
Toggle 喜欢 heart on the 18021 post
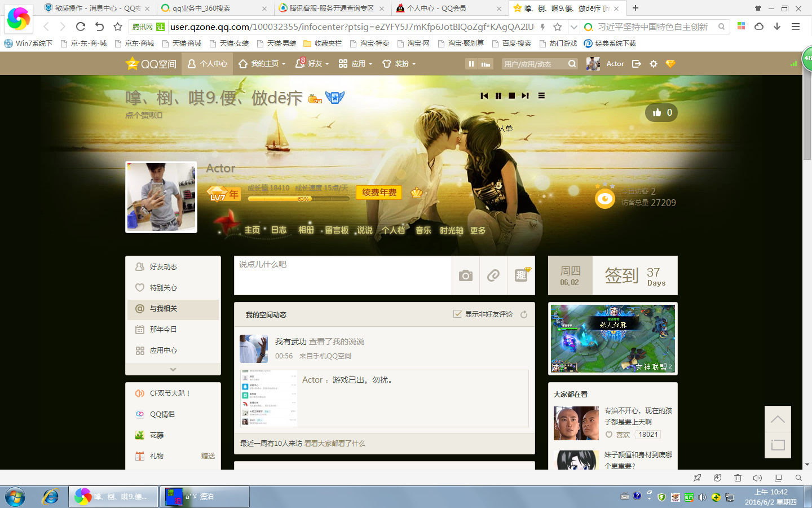click(x=609, y=435)
